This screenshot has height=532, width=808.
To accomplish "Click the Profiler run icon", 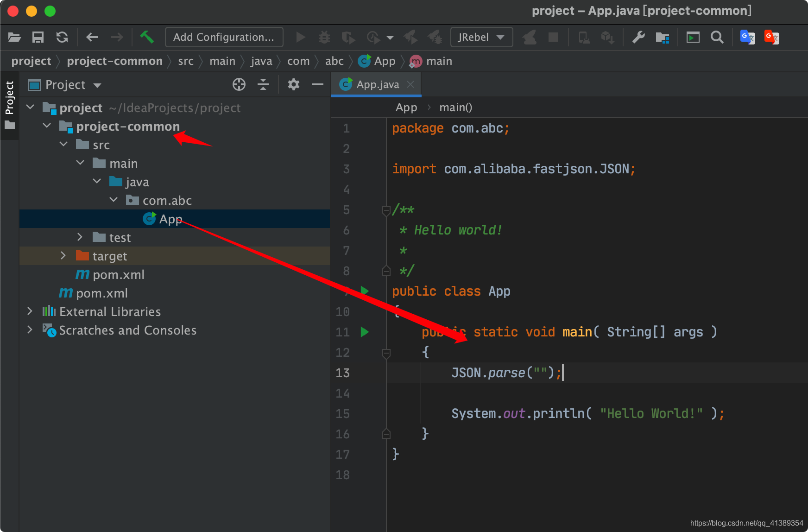I will [x=373, y=37].
